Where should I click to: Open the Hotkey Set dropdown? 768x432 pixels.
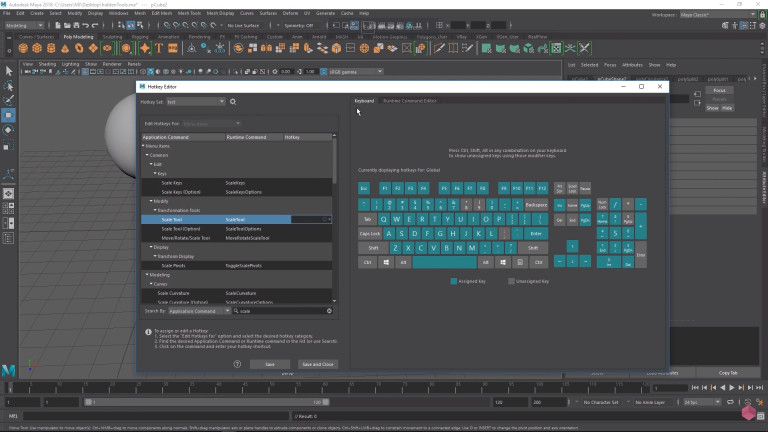click(x=195, y=102)
